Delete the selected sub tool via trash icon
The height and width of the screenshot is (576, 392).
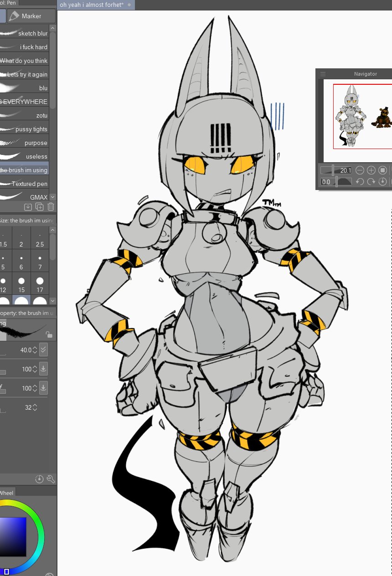click(x=51, y=207)
